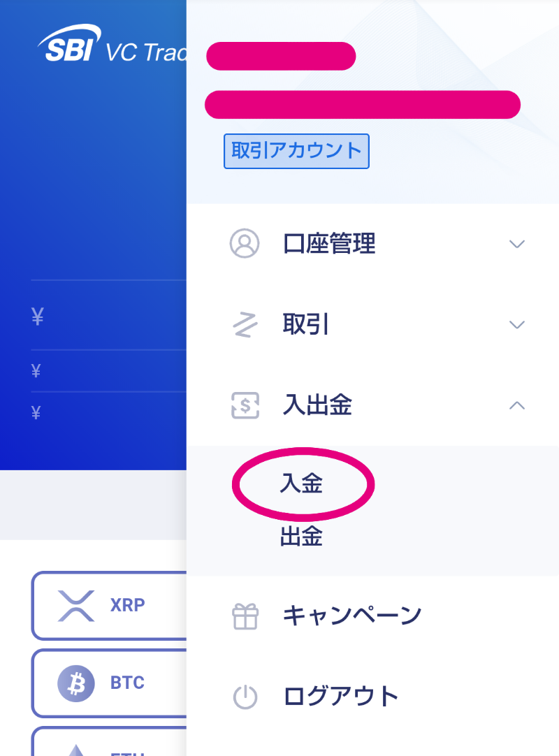The width and height of the screenshot is (559, 756).
Task: Open the circled 入金 menu item
Action: 303,484
